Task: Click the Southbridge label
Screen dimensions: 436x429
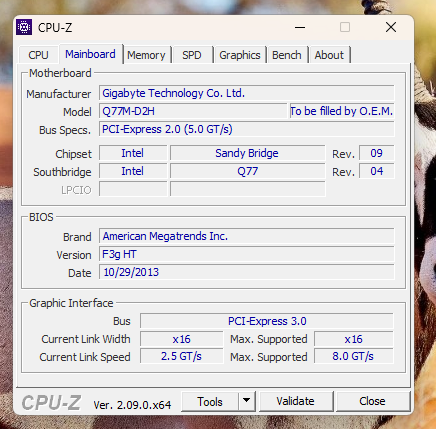Action: point(62,172)
